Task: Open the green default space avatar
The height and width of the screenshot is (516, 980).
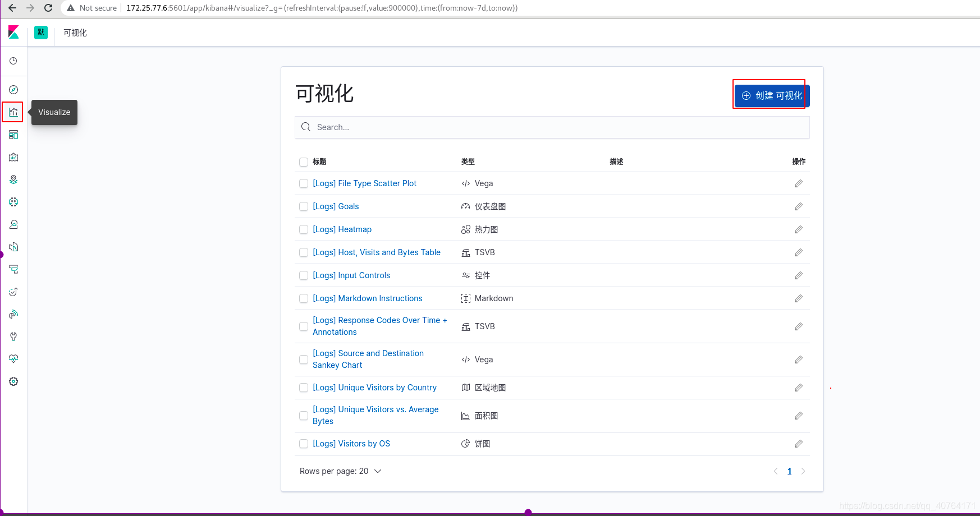Action: click(41, 33)
